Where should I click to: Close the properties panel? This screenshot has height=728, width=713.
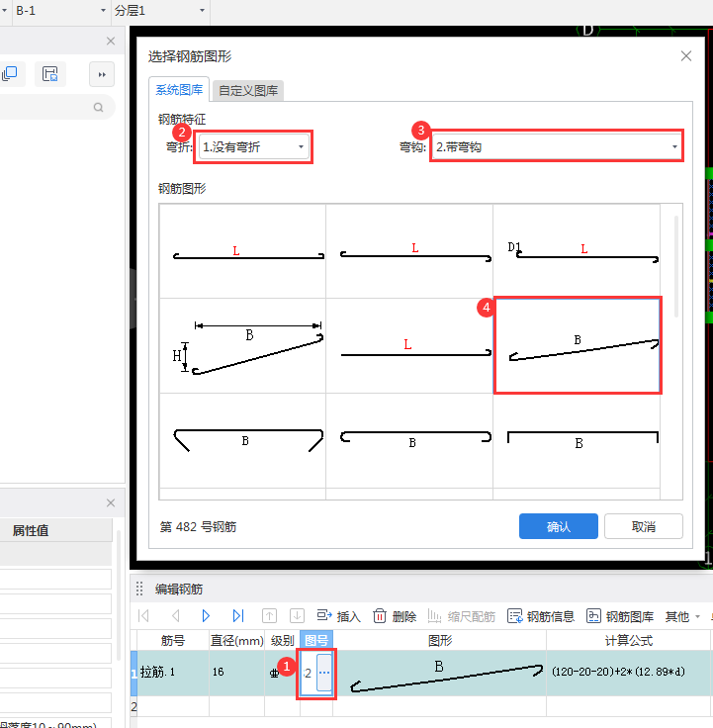click(x=111, y=502)
